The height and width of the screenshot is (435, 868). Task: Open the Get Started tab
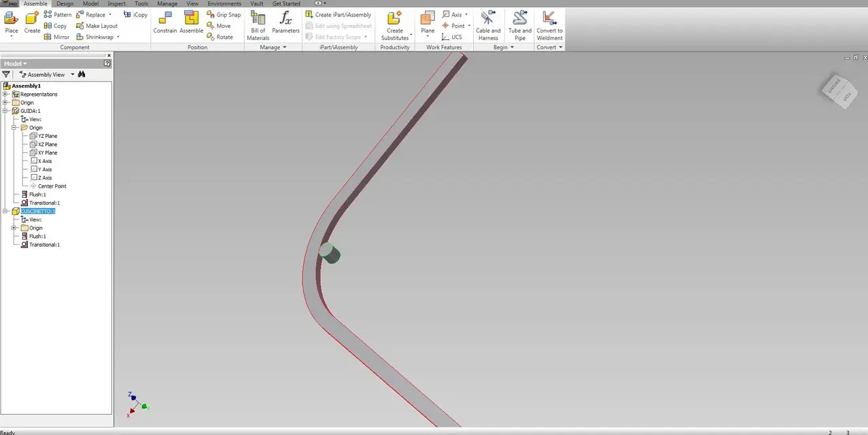[x=286, y=3]
